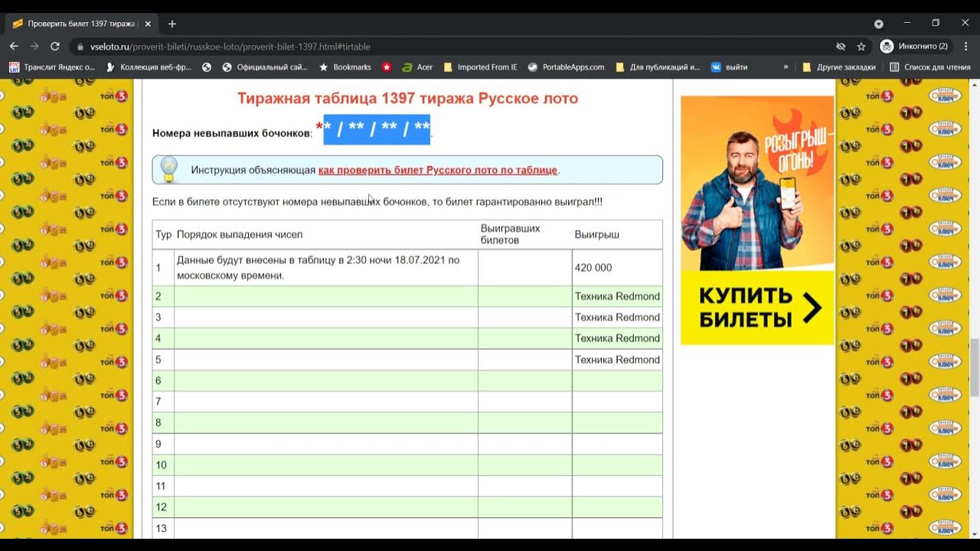Open the Коллекция веб-фр... bookmark
Screen dimensions: 980x551
(x=149, y=67)
